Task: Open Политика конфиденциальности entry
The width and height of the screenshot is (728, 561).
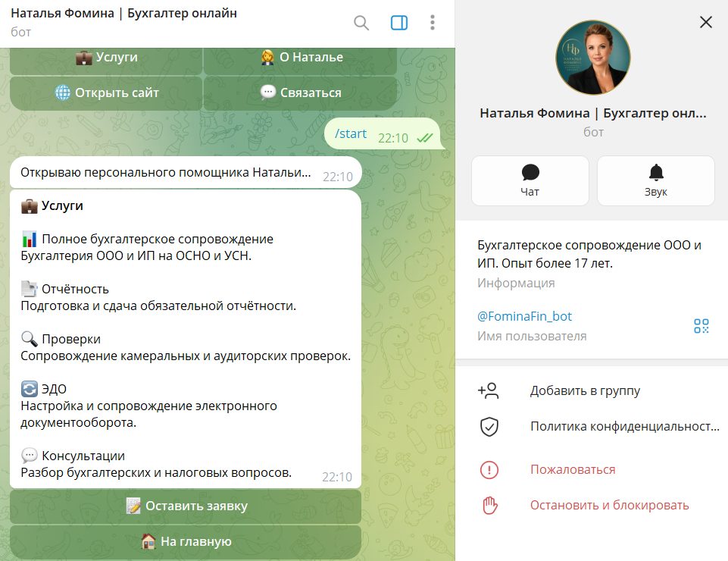Action: (592, 427)
